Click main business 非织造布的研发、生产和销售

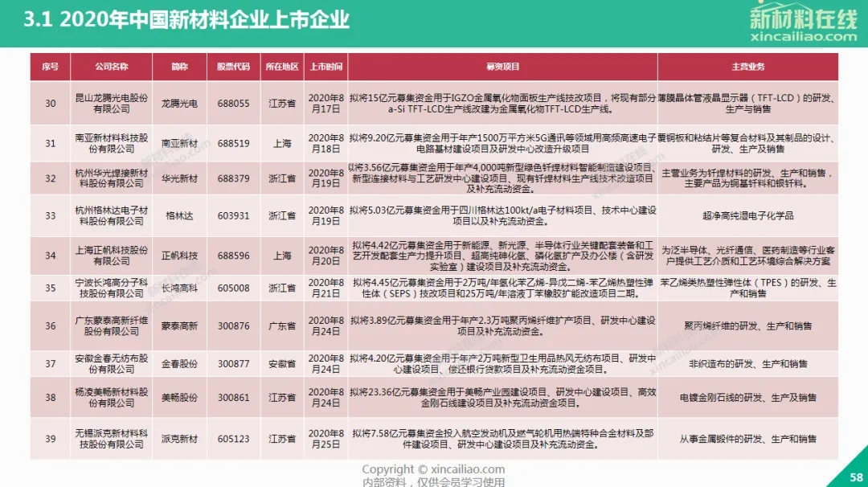[x=748, y=363]
